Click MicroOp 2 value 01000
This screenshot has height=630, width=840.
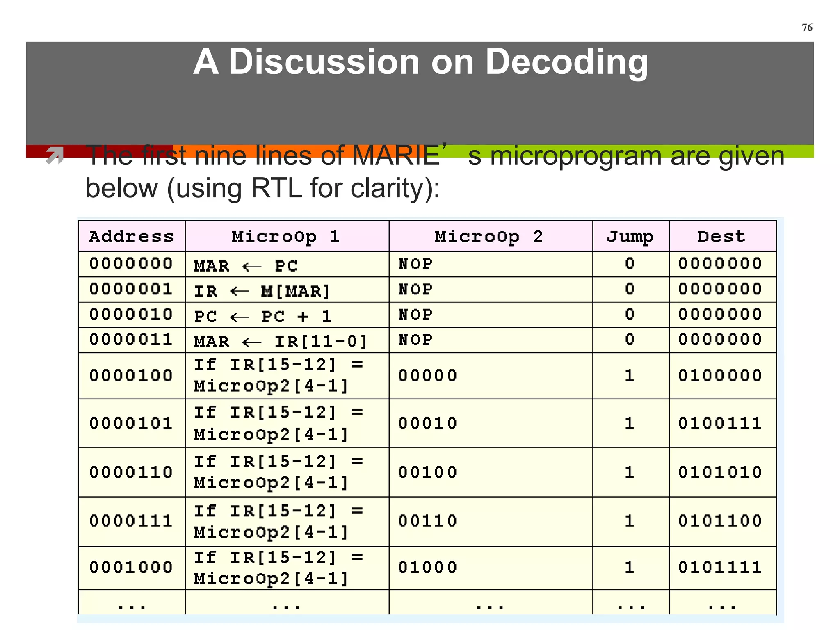427,568
